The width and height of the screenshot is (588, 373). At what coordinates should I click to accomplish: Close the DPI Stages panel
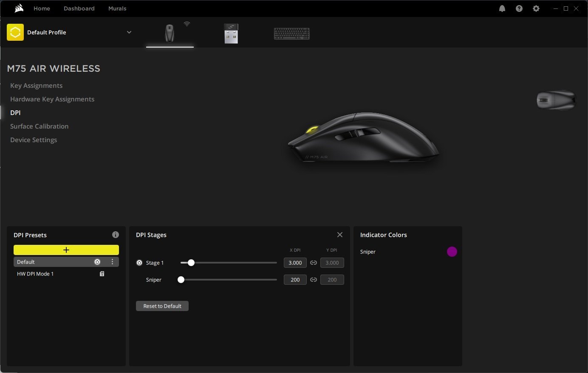[x=340, y=235]
